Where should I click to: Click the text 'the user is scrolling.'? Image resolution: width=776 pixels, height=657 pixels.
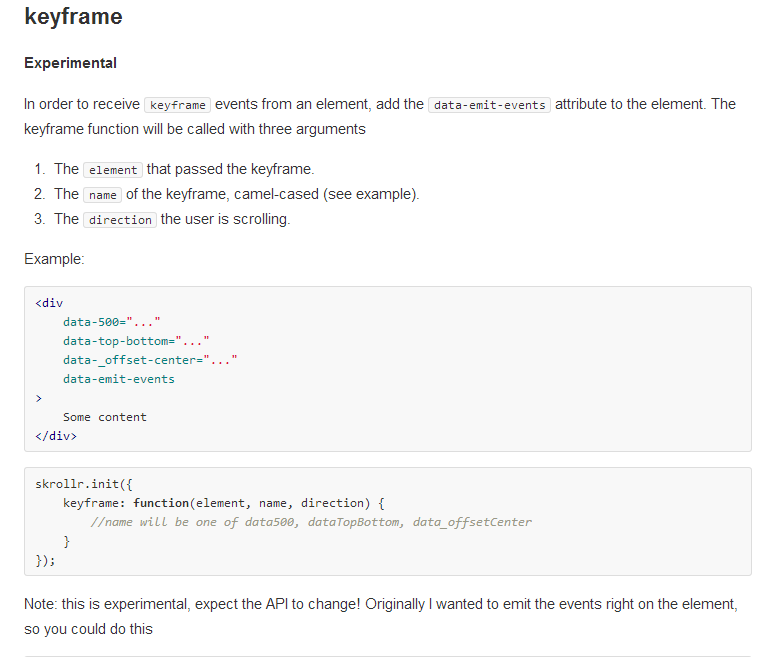pyautogui.click(x=225, y=219)
